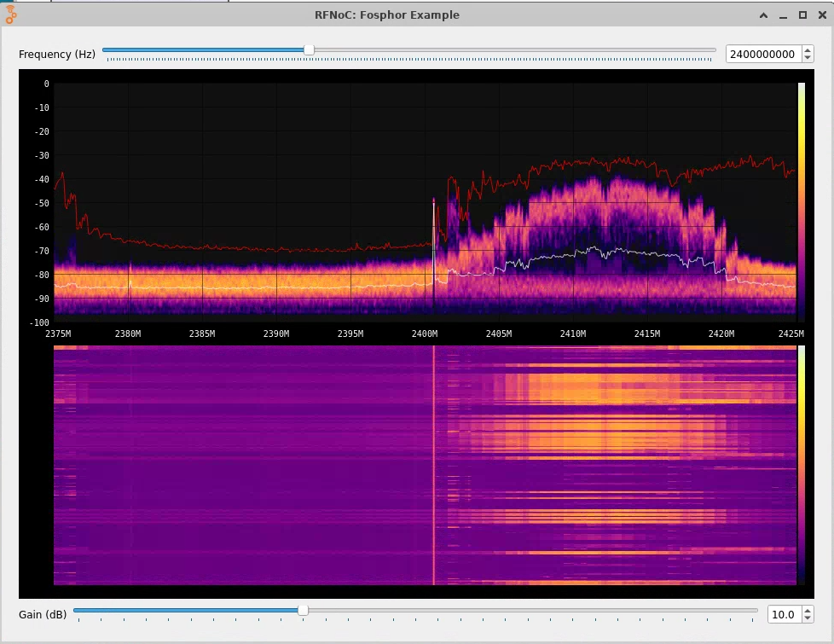This screenshot has width=834, height=644.
Task: Click the Gain (dB) label
Action: point(43,614)
